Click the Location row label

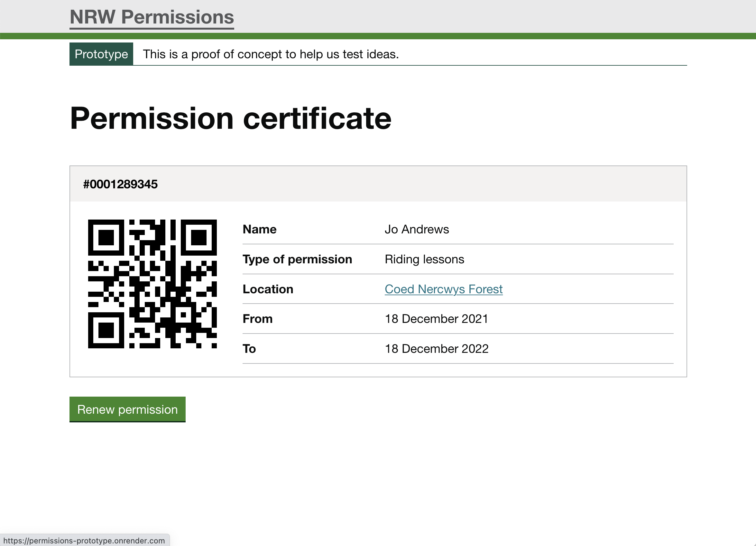click(268, 289)
